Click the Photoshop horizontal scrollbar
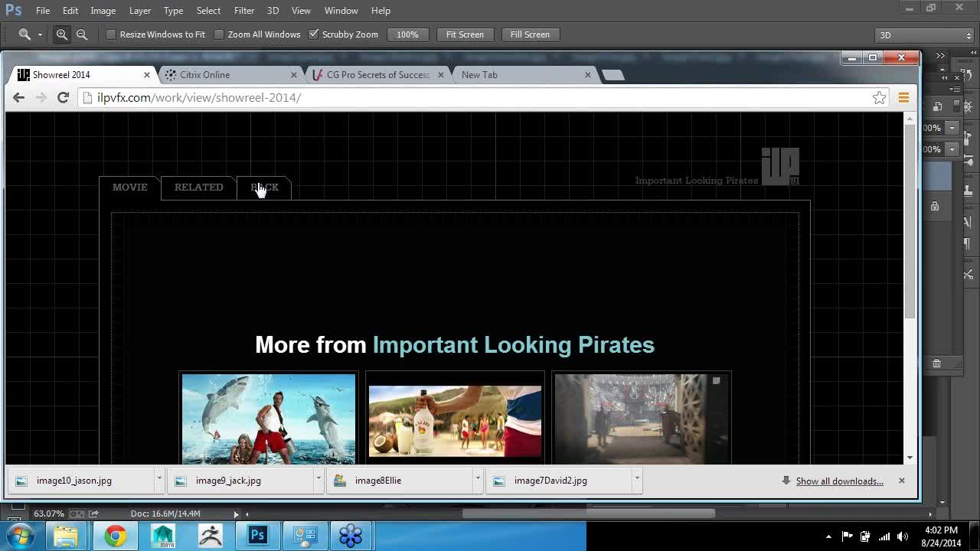Image resolution: width=980 pixels, height=551 pixels. pyautogui.click(x=589, y=514)
